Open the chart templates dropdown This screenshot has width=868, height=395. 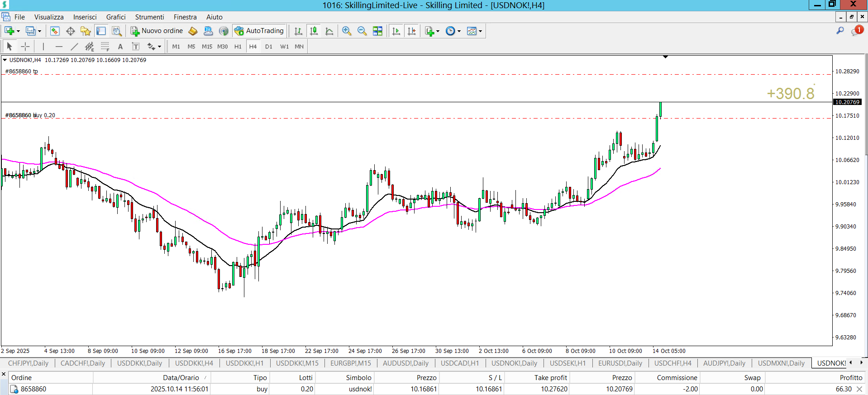(x=480, y=31)
